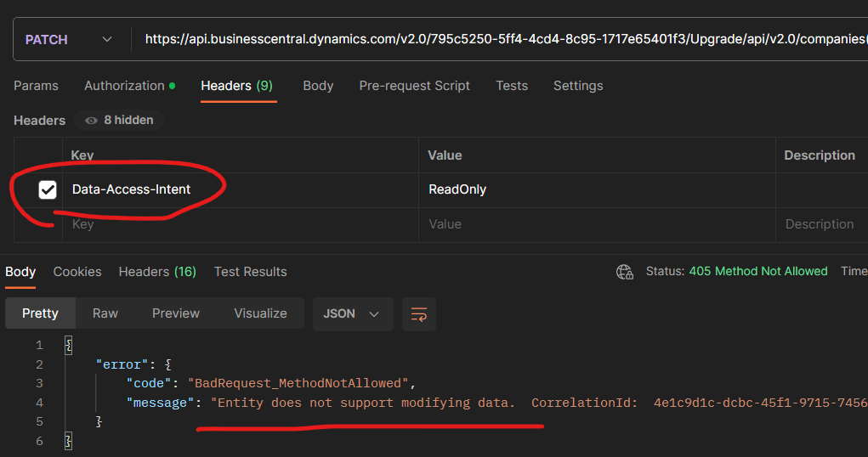868x457 pixels.
Task: Select the request Body tab
Action: [x=318, y=86]
